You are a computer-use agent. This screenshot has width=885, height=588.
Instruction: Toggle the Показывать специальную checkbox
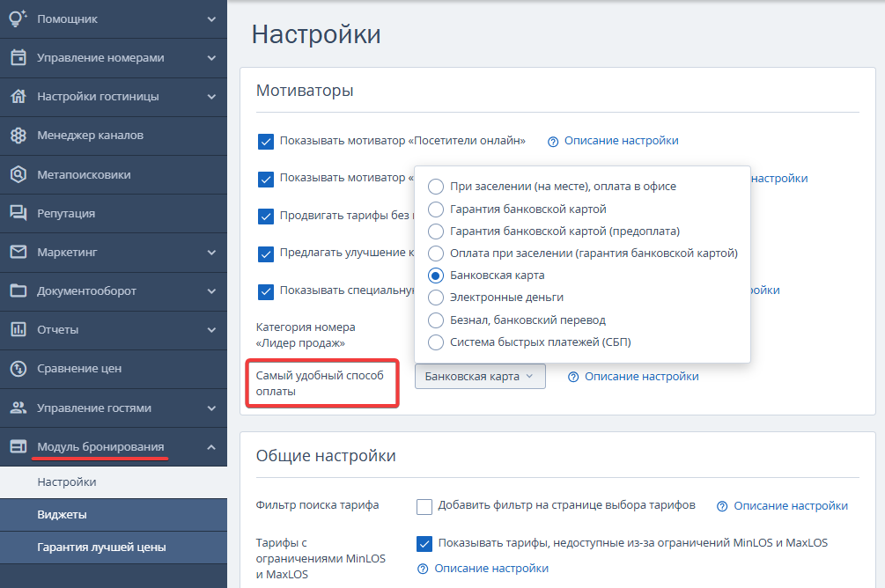click(x=266, y=291)
